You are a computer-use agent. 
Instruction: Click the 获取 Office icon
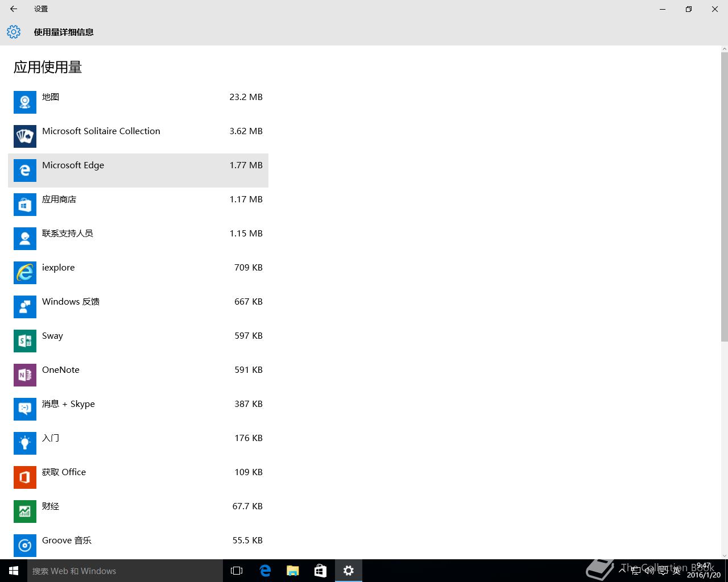(x=25, y=477)
